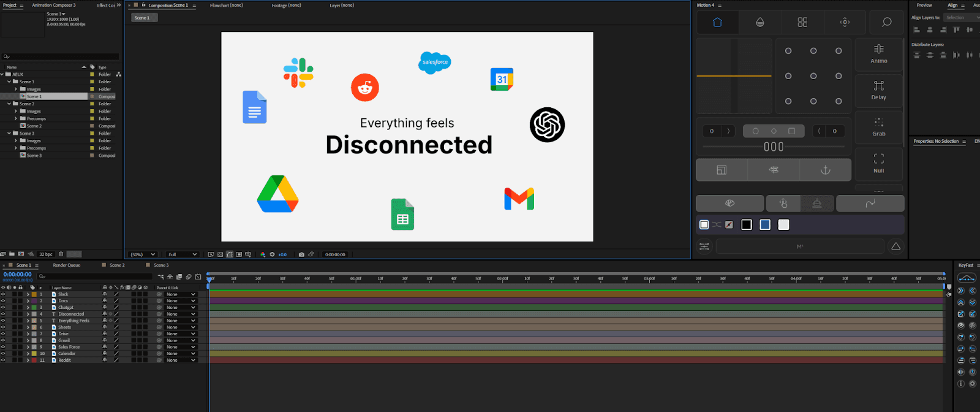Toggle the shy switch on Sheets layer
Screen dimensions: 980x412
pyautogui.click(x=105, y=327)
